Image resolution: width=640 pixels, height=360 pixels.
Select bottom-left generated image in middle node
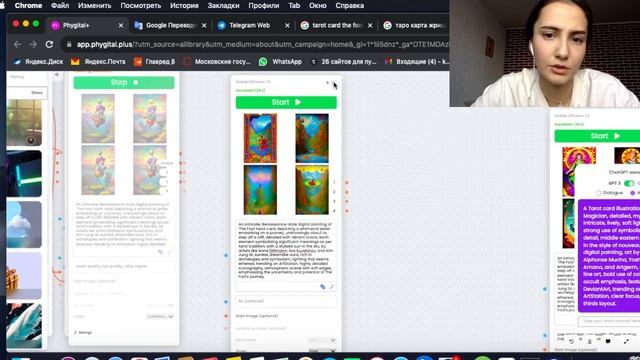click(260, 190)
